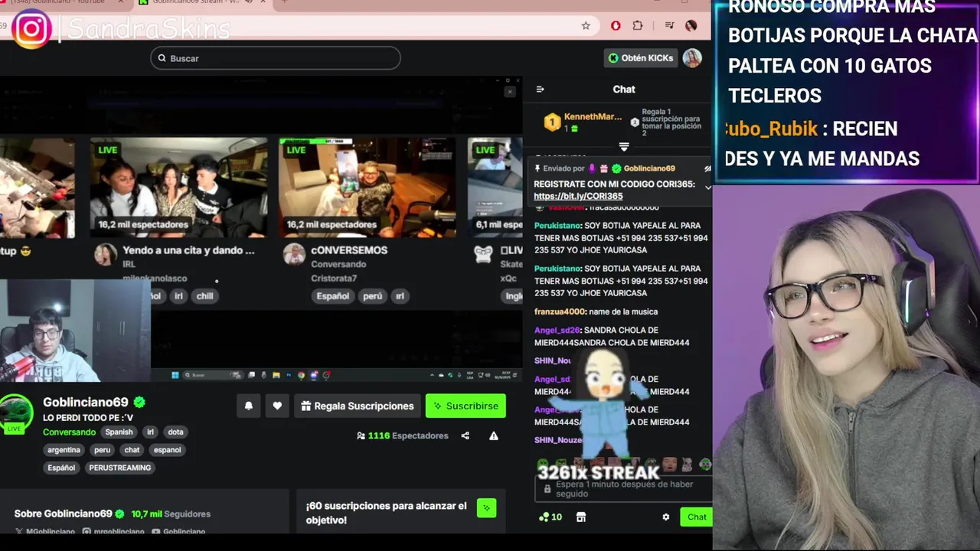Open franzua4000's username in chat
Screen dimensions: 980x551
tap(560, 311)
